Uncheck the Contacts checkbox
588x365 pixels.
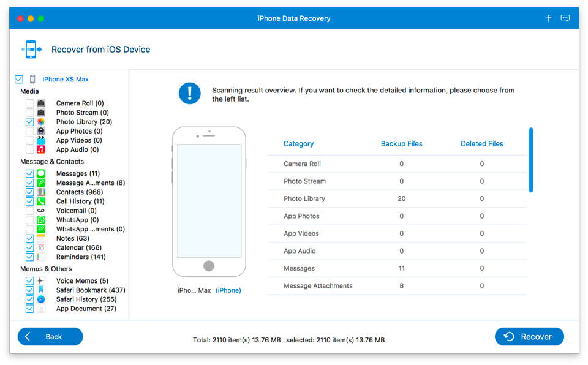[29, 192]
